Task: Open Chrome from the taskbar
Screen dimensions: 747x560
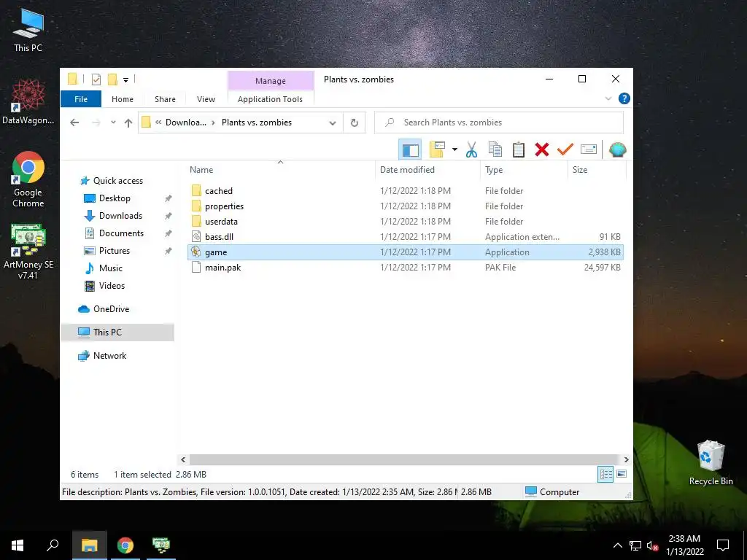Action: (125, 545)
